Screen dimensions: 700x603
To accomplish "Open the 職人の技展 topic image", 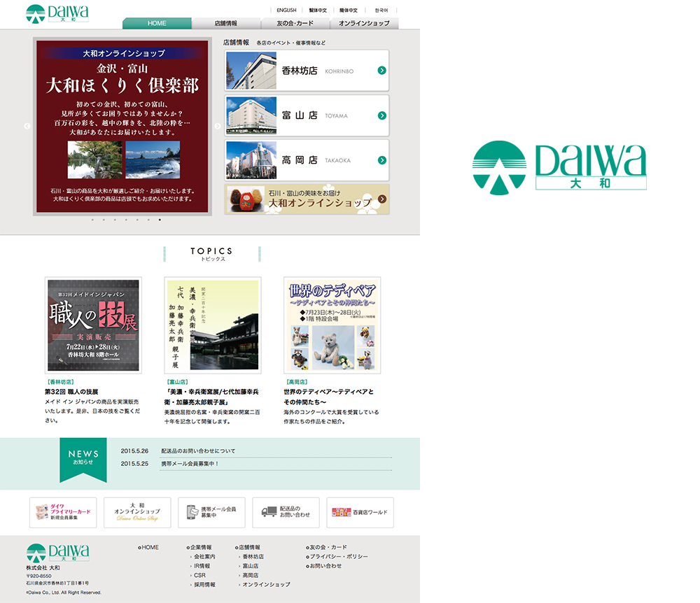I will click(93, 325).
